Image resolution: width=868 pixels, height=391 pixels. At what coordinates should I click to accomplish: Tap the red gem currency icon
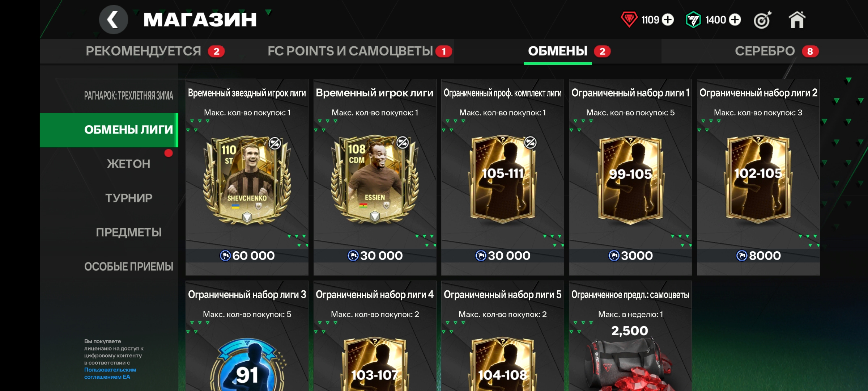629,20
